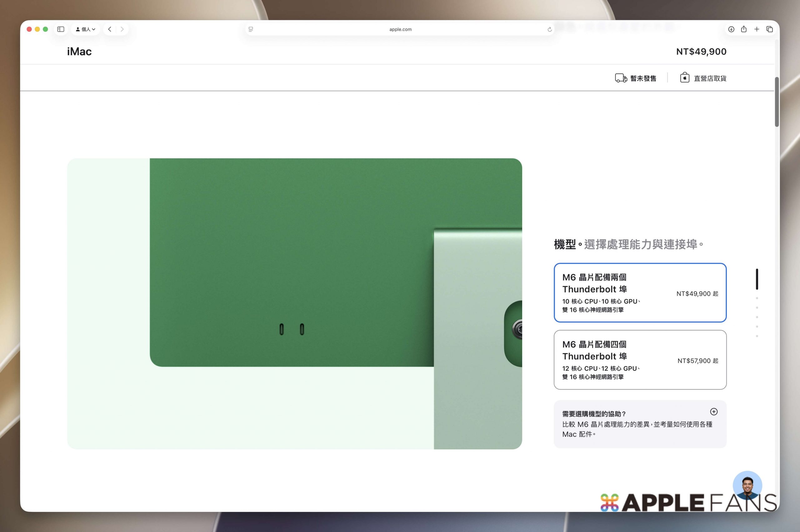Click the apple.com address field

pos(400,30)
